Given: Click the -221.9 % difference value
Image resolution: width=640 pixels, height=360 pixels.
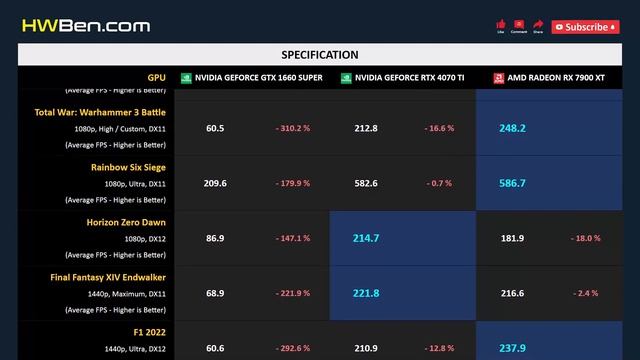Looking at the screenshot, I should tap(293, 293).
